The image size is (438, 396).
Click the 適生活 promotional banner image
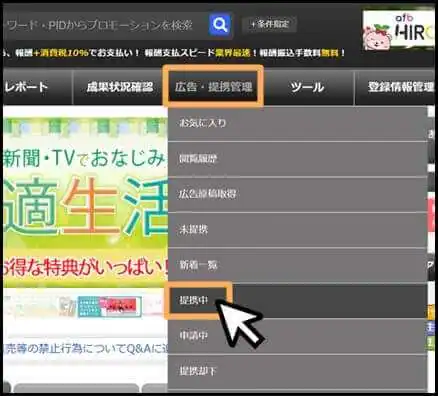click(85, 202)
